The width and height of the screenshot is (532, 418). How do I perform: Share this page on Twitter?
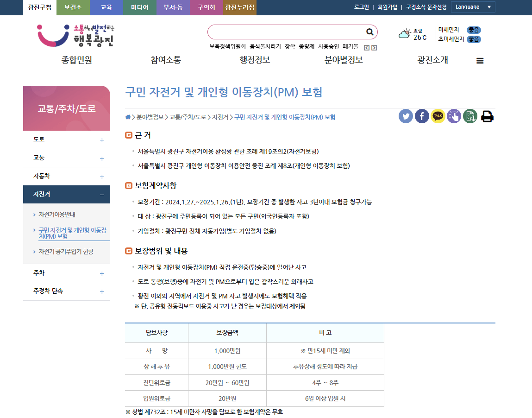click(406, 116)
